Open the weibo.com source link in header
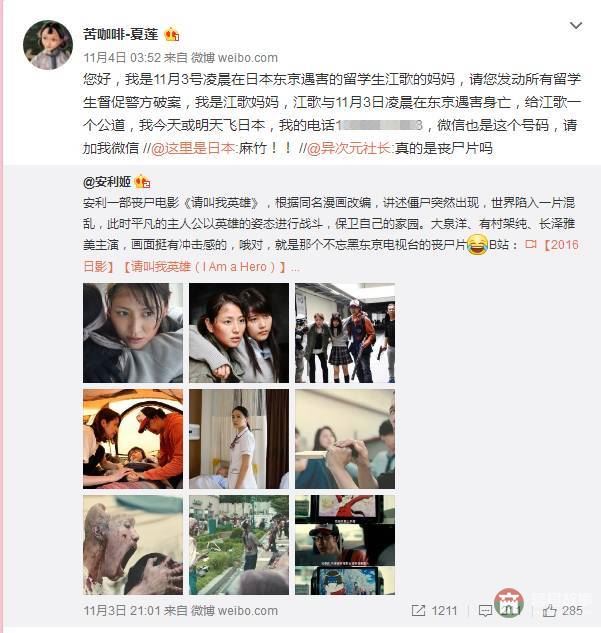 click(x=248, y=58)
